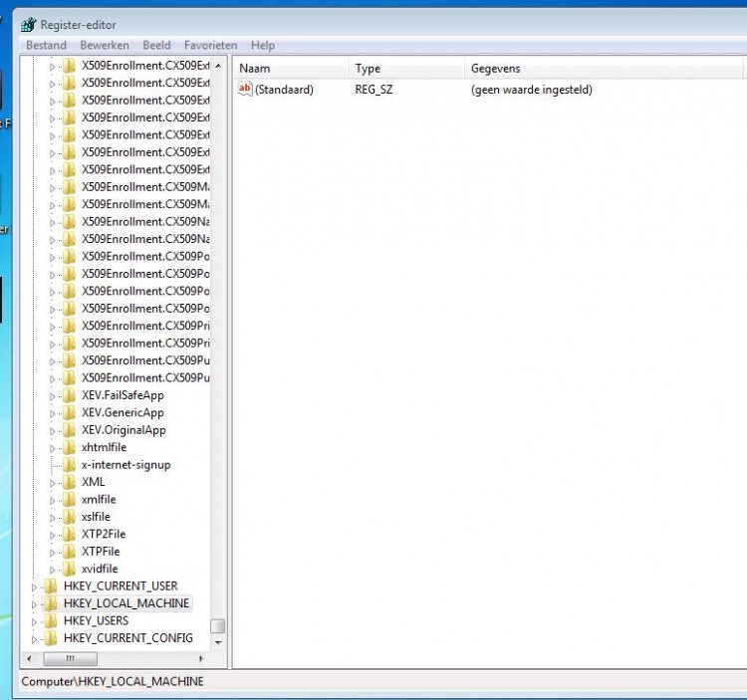Click the tree pane scroll up arrow
The width and height of the screenshot is (747, 700).
217,66
